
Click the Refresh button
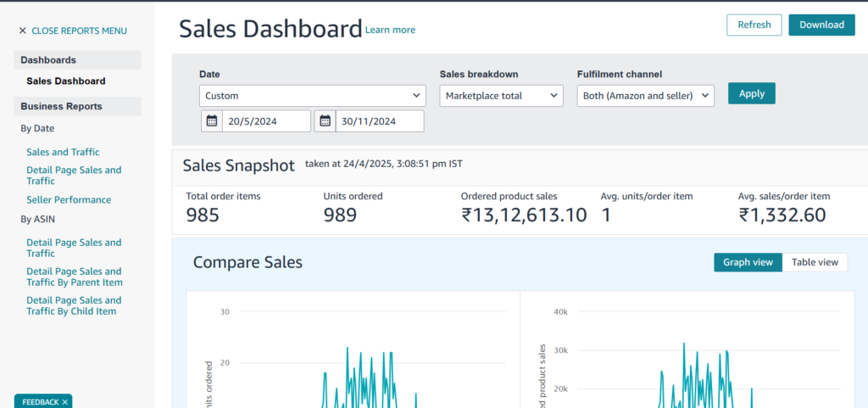(754, 25)
